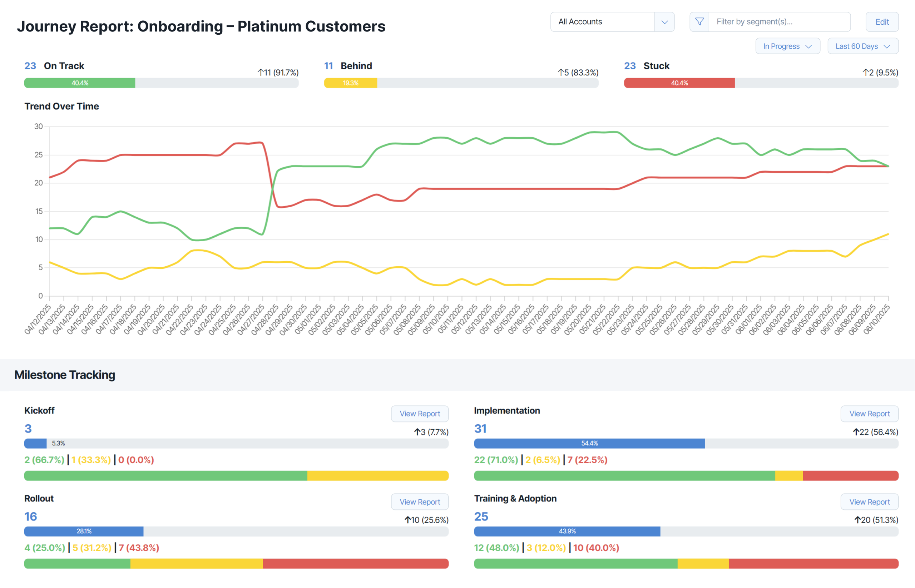Toggle the On Track status filter

(64, 66)
